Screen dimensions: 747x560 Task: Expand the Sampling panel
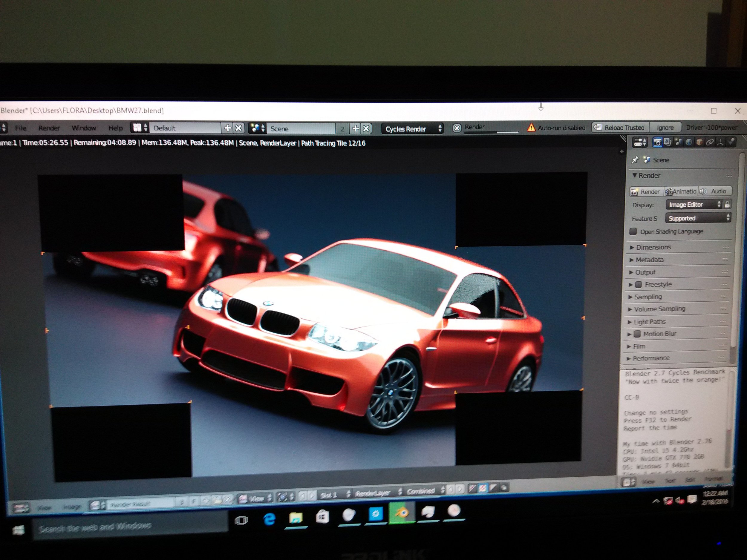(x=645, y=297)
